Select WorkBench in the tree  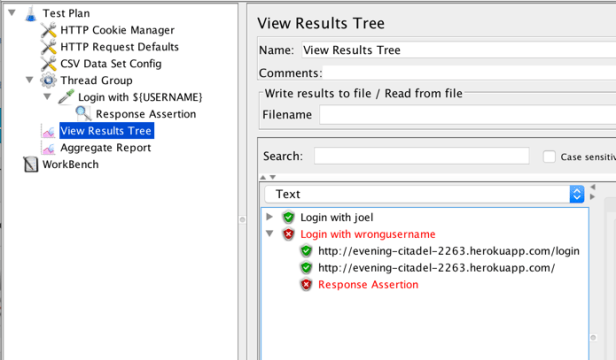click(71, 165)
